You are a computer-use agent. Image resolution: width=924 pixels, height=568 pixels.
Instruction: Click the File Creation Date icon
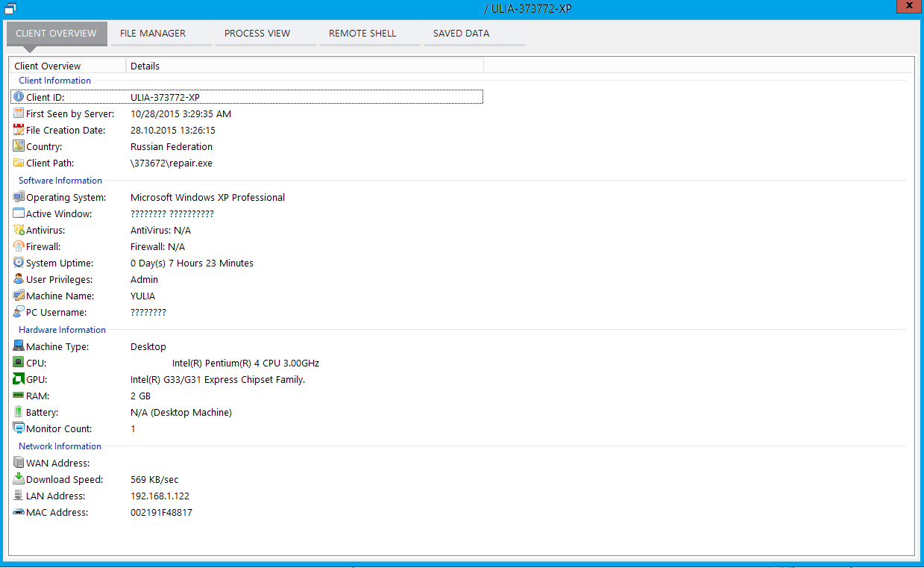19,130
